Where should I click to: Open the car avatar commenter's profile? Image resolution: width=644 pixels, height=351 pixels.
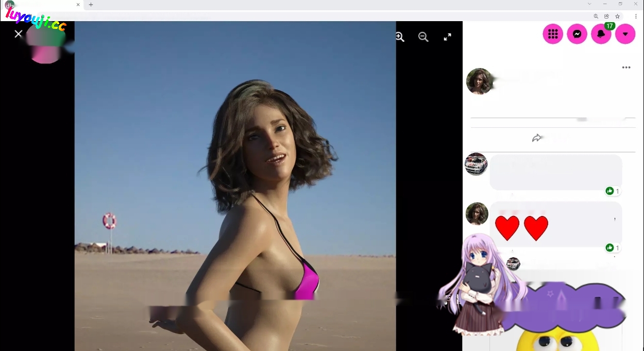(x=477, y=164)
